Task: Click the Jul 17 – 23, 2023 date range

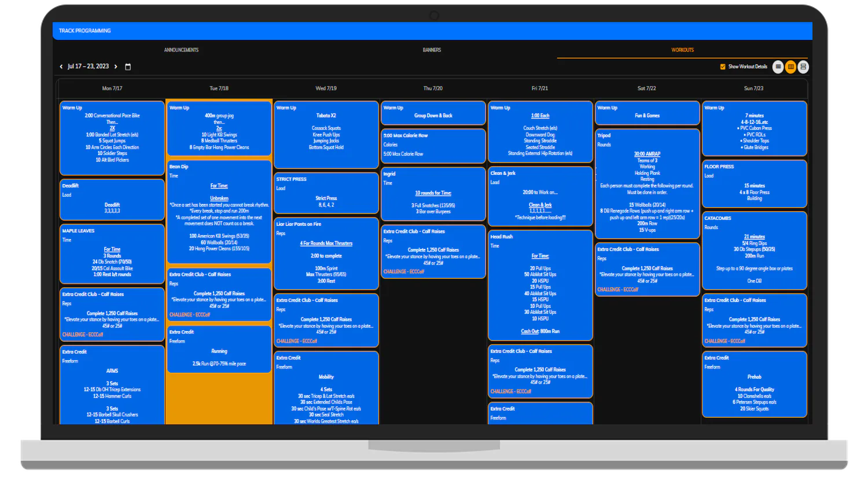Action: 88,67
